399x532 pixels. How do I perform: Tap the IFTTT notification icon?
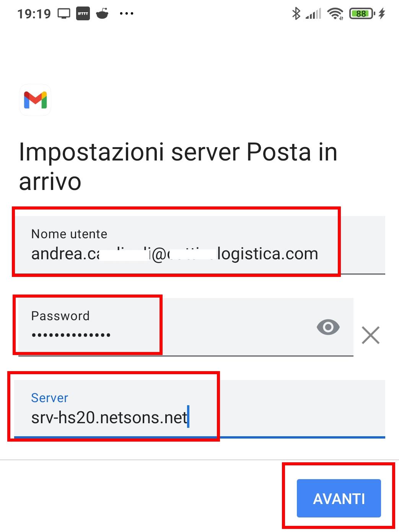[x=83, y=14]
